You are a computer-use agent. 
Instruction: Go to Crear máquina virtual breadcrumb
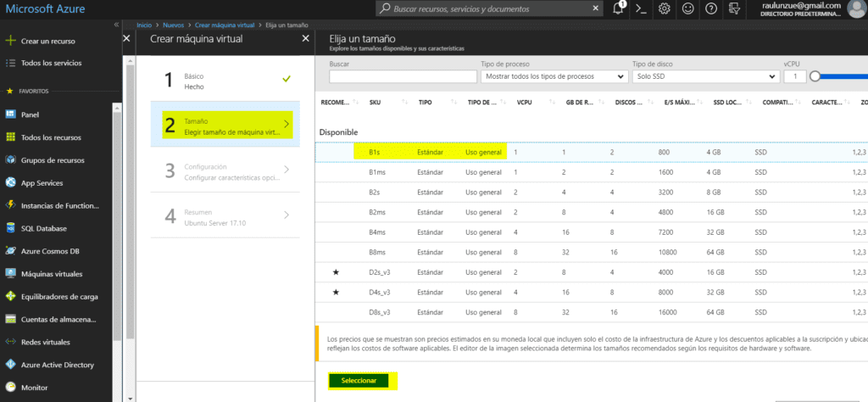click(225, 25)
